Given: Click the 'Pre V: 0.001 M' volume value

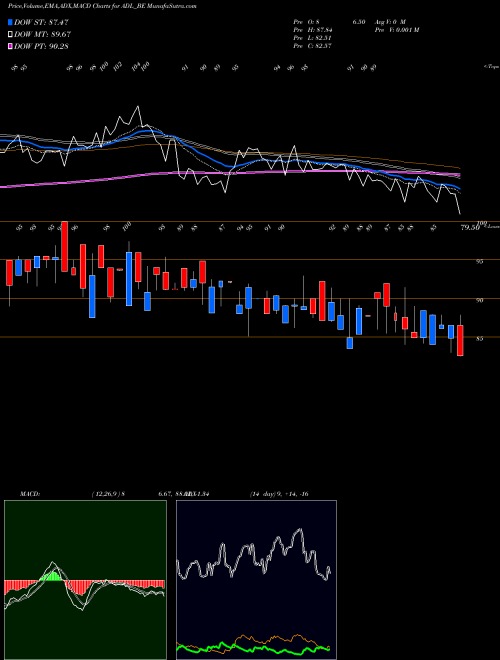Looking at the screenshot, I should (x=397, y=30).
